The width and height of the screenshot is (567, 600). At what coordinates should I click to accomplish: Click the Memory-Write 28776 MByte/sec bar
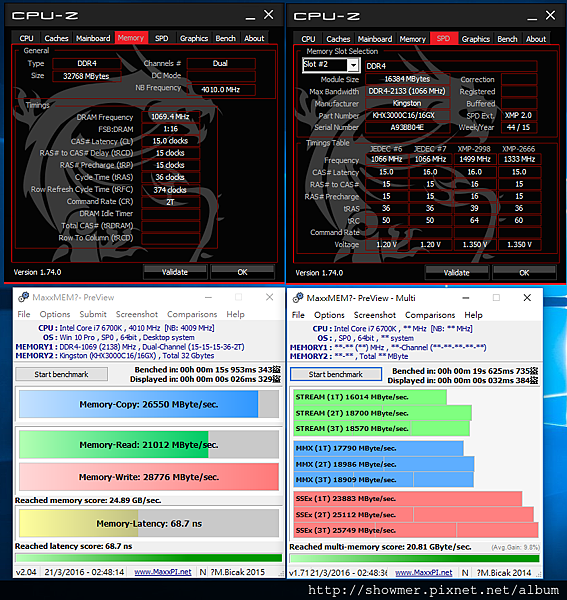tap(149, 477)
